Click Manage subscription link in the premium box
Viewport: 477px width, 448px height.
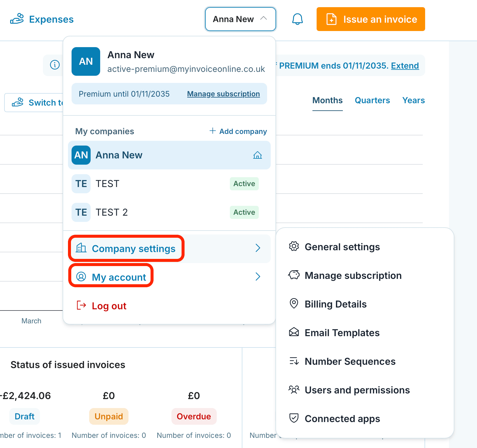[223, 94]
